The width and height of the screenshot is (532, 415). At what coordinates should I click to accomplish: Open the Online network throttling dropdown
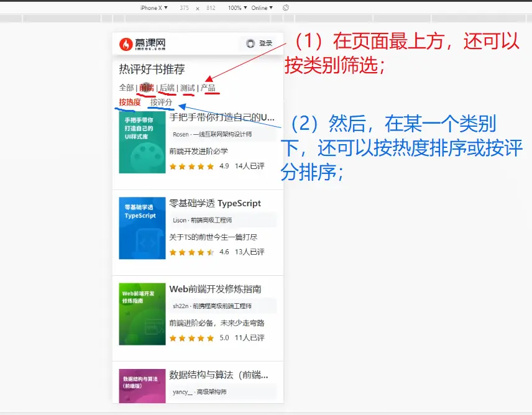click(x=262, y=8)
